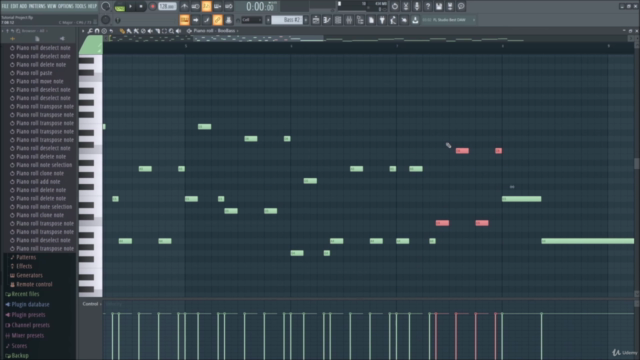Click the save project disk icon
The width and height of the screenshot is (640, 360).
pyautogui.click(x=439, y=7)
